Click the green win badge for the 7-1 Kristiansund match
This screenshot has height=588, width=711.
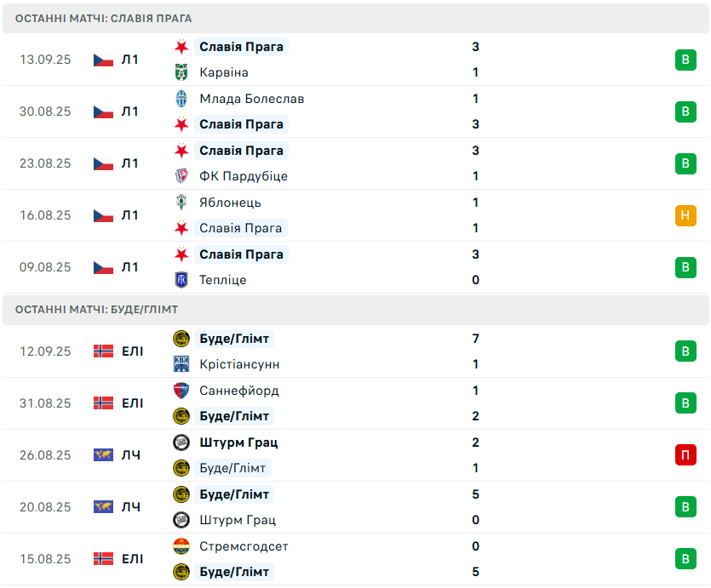[685, 351]
